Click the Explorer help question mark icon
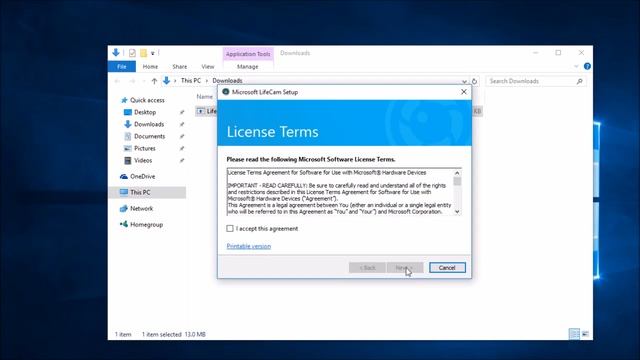 pyautogui.click(x=587, y=66)
